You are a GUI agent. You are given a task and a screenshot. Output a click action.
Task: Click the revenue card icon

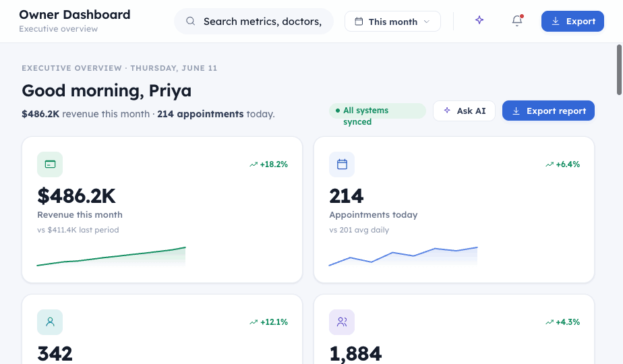[50, 164]
